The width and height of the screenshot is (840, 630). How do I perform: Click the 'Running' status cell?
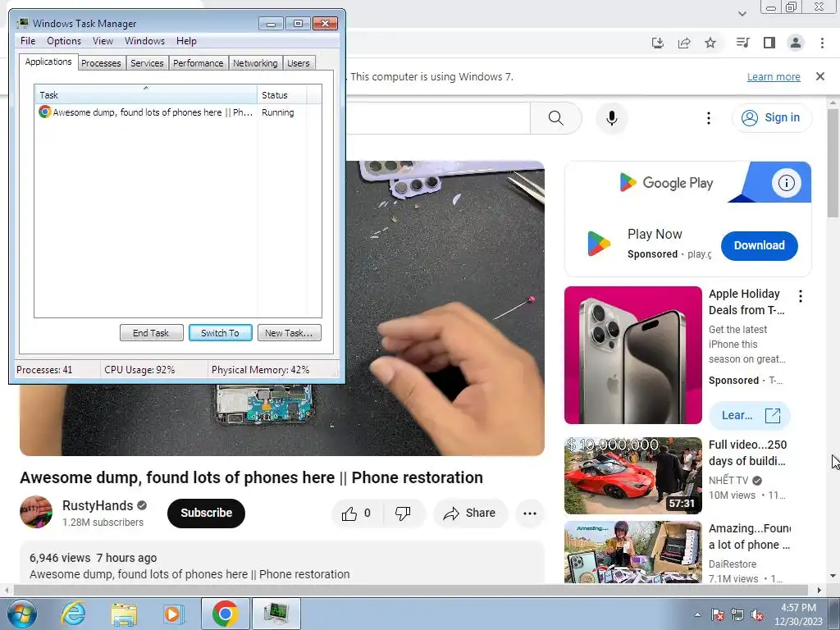[277, 112]
